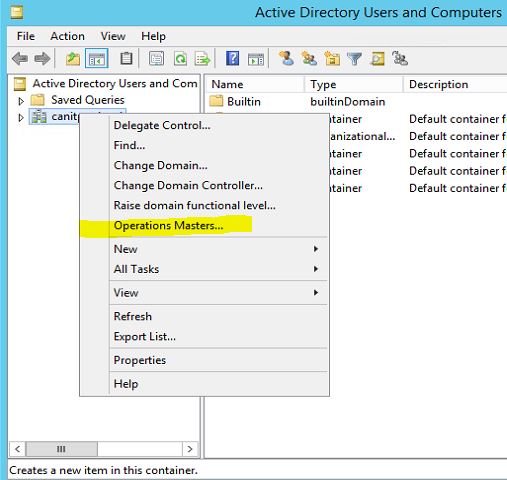Select the Builtin row in the list
The image size is (507, 480).
(356, 101)
